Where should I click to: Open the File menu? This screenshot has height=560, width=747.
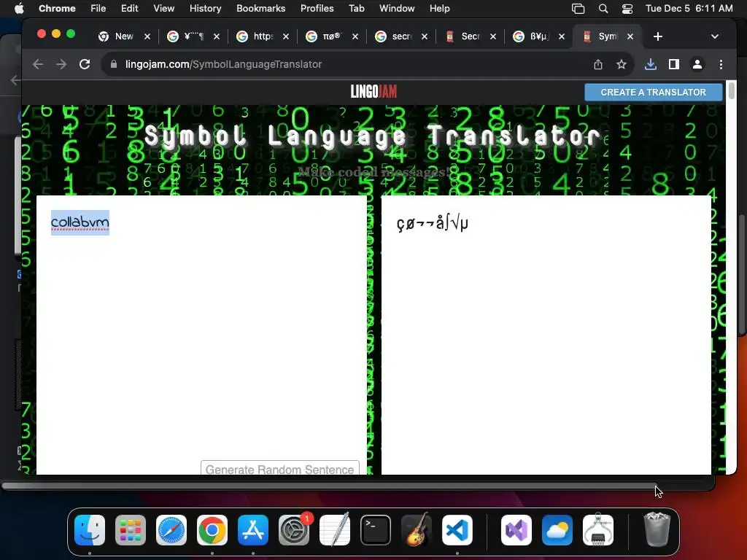coord(98,9)
